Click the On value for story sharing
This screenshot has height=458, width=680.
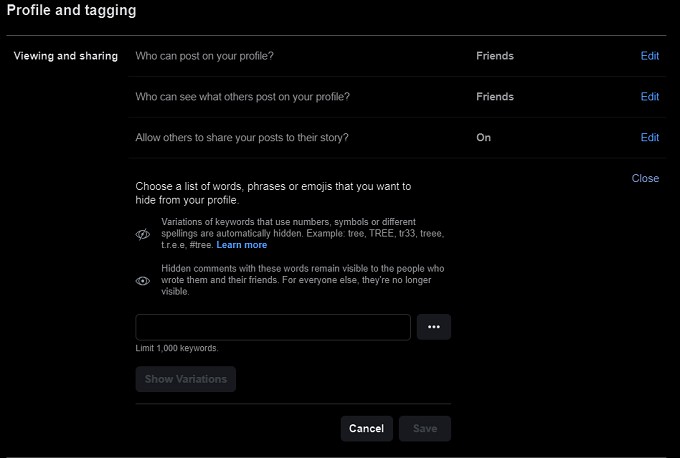coord(484,138)
